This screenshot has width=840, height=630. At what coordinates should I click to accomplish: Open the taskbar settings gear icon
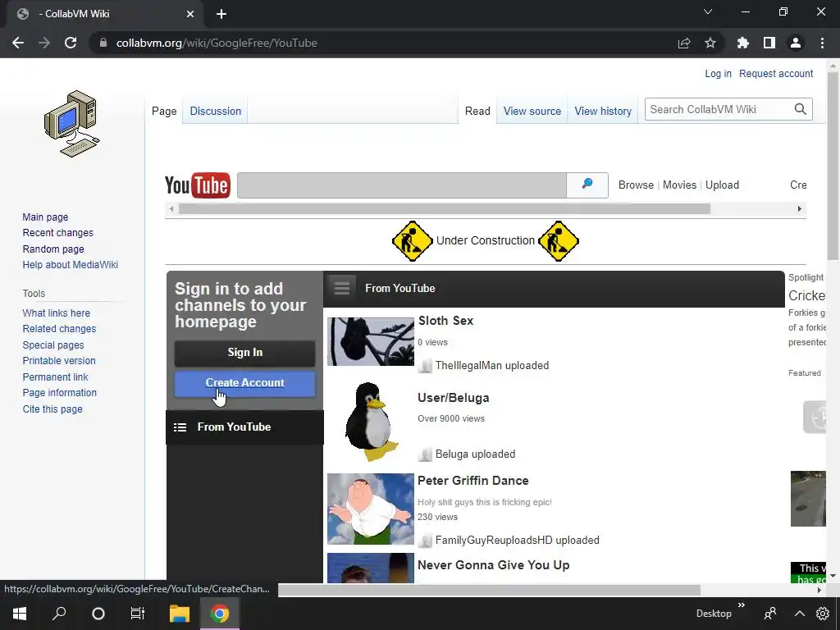823,614
